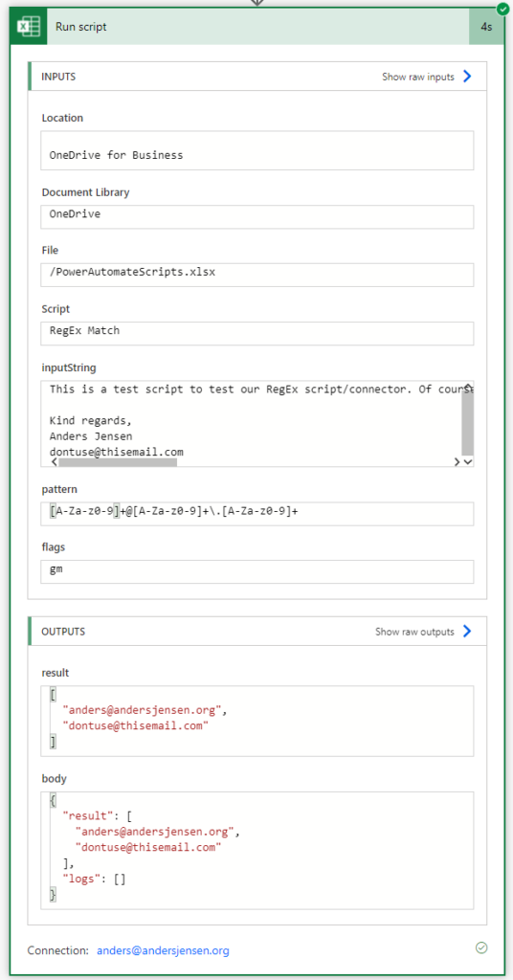Expand raw inputs with the blue chevron
Viewport: 513px width, 980px height.
pyautogui.click(x=467, y=77)
